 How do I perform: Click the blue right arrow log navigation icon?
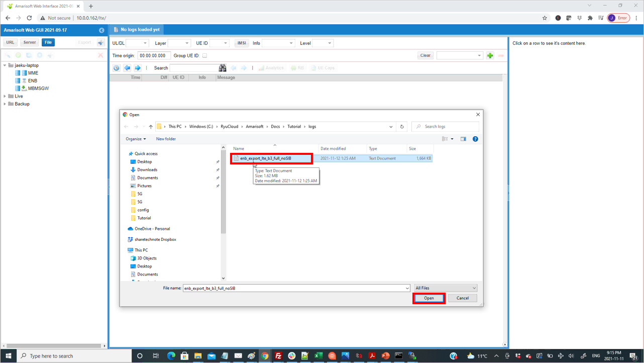coord(137,68)
